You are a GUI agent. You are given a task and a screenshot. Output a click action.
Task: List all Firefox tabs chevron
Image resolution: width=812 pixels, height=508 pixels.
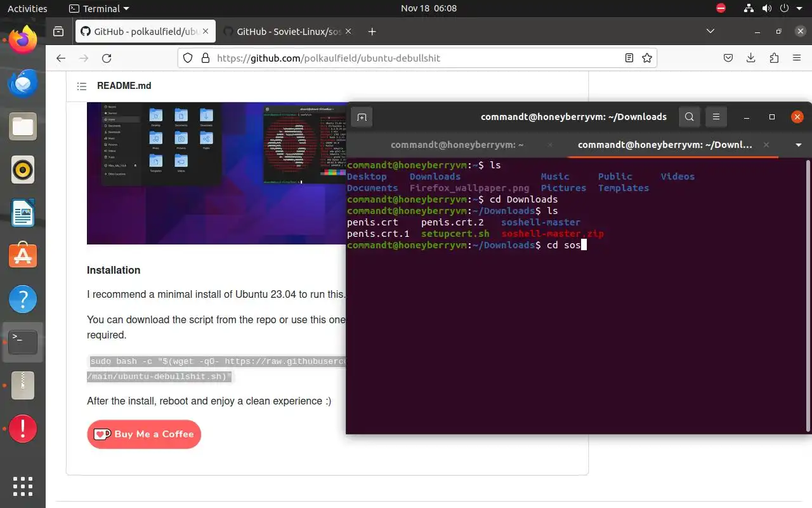pyautogui.click(x=710, y=31)
